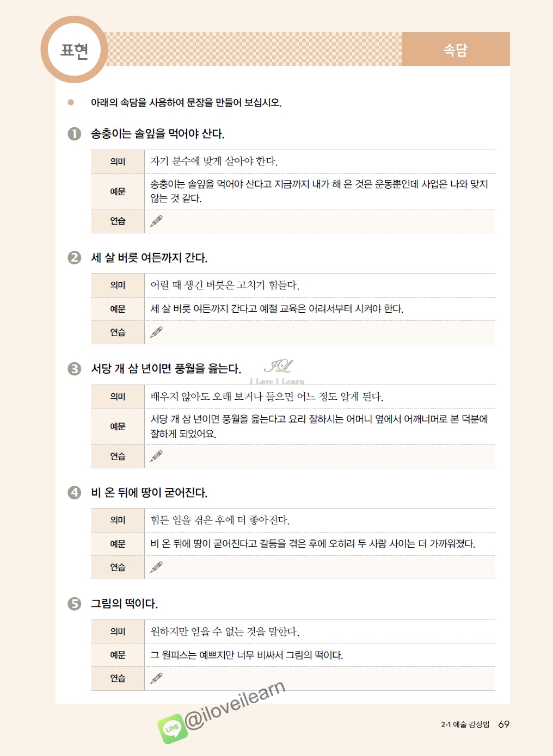The image size is (553, 756).
Task: Click the heading 비 온 뒤에 땅이 굳어진다
Action: tap(149, 493)
